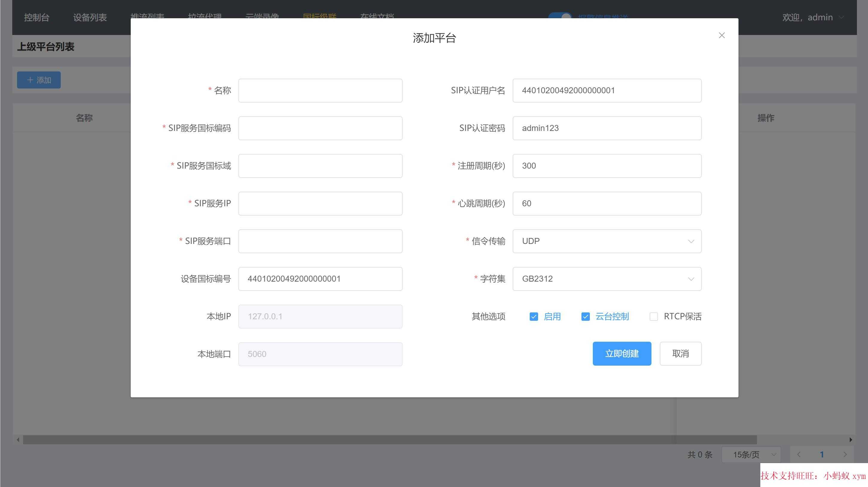Close the 添加平台 dialog with X icon
The height and width of the screenshot is (487, 868).
click(721, 35)
